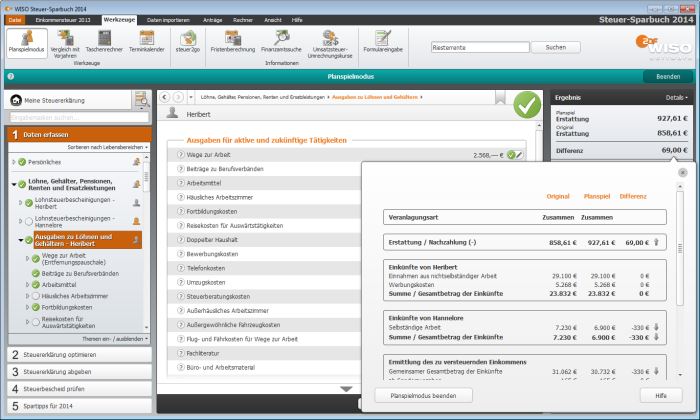This screenshot has width=700, height=420.
Task: Open Themen ein- / ausblenden dropdown
Action: pos(115,339)
